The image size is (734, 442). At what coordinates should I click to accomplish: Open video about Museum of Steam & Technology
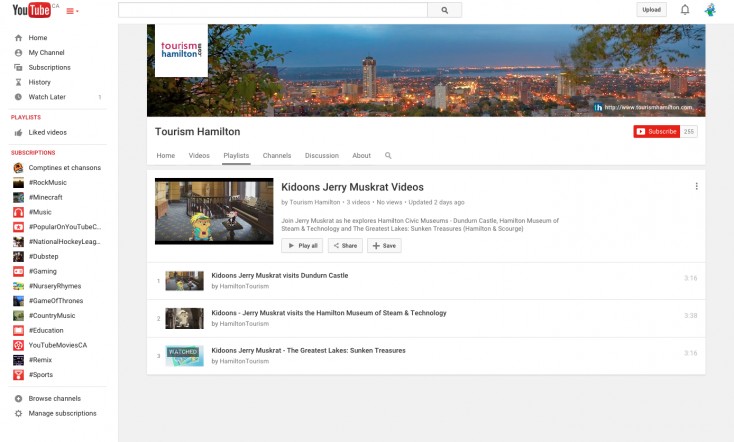[329, 313]
